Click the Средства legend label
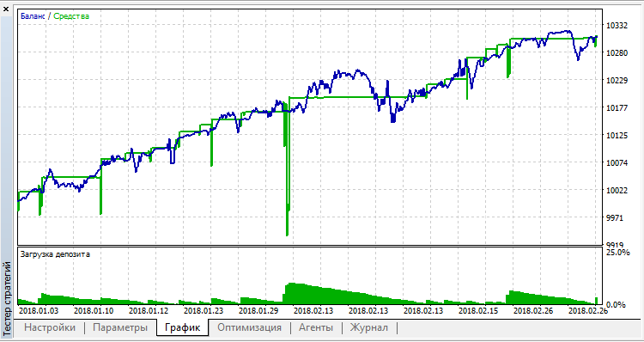 click(x=71, y=16)
